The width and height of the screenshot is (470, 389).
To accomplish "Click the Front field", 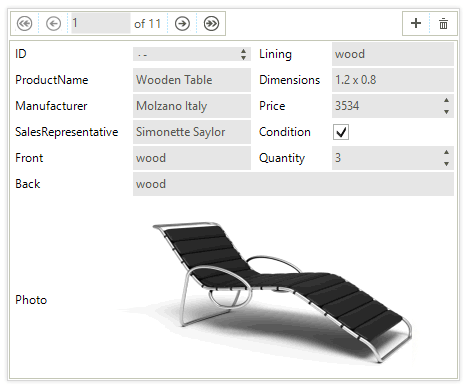I will pos(192,158).
